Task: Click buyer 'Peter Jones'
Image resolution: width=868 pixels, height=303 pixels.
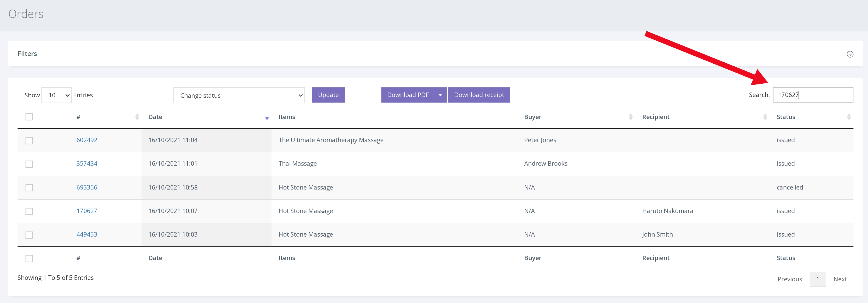Action: (x=540, y=140)
